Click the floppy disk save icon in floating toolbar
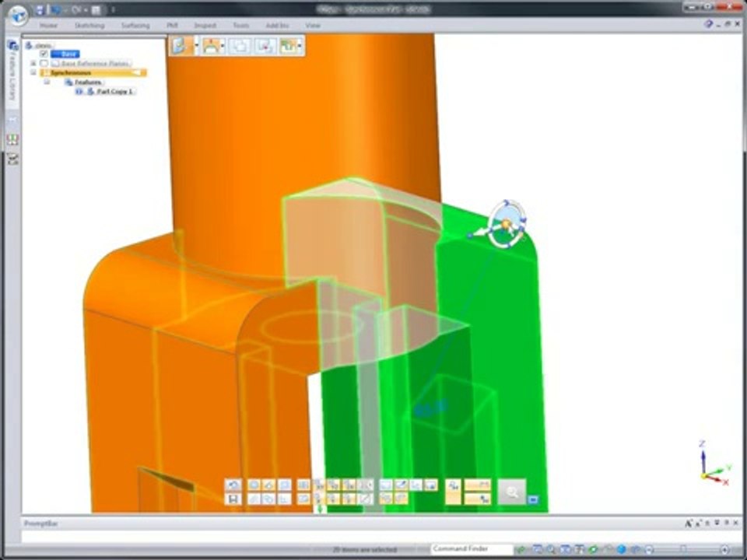747x560 pixels. (x=233, y=499)
